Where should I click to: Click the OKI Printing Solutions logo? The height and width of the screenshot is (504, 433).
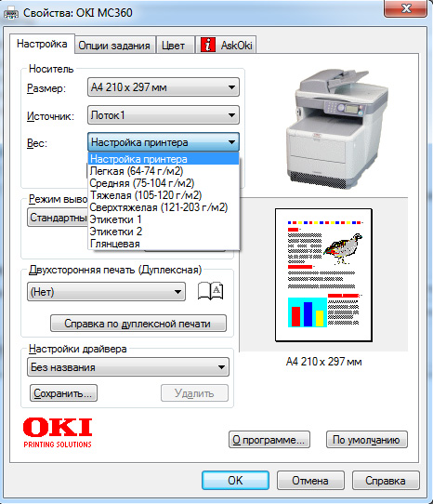(58, 432)
